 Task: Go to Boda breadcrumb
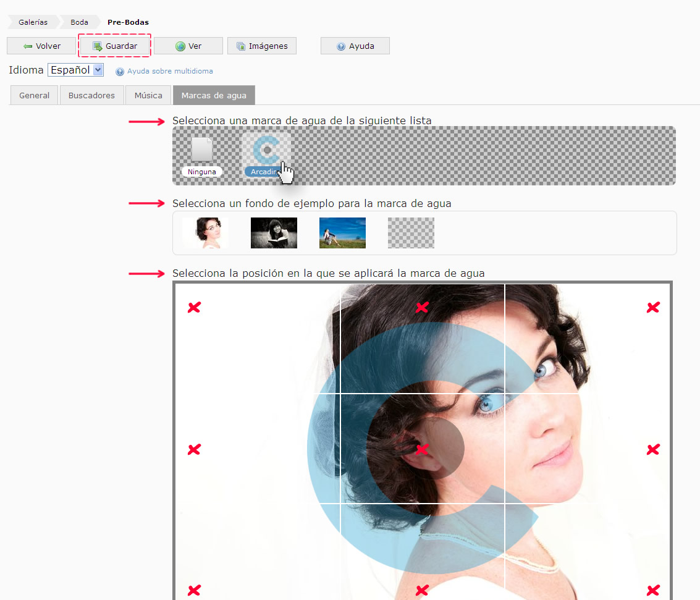[79, 22]
